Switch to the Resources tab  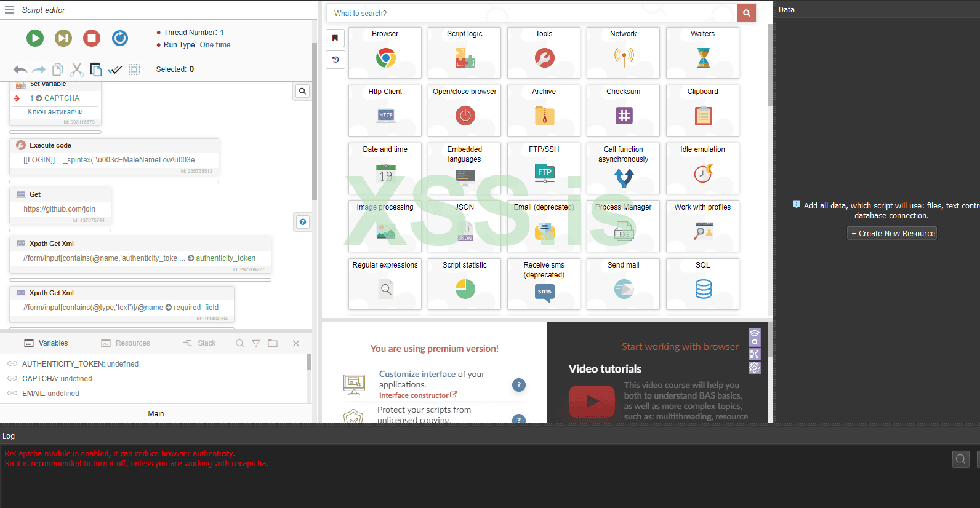coord(126,343)
